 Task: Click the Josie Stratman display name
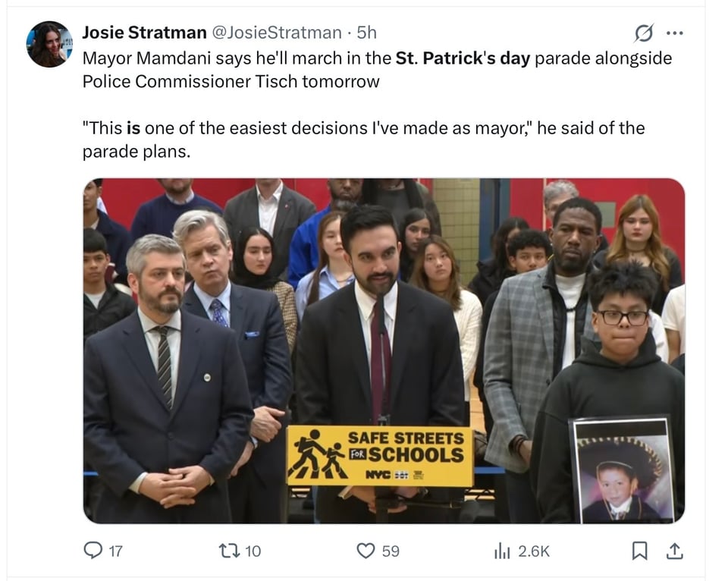144,33
